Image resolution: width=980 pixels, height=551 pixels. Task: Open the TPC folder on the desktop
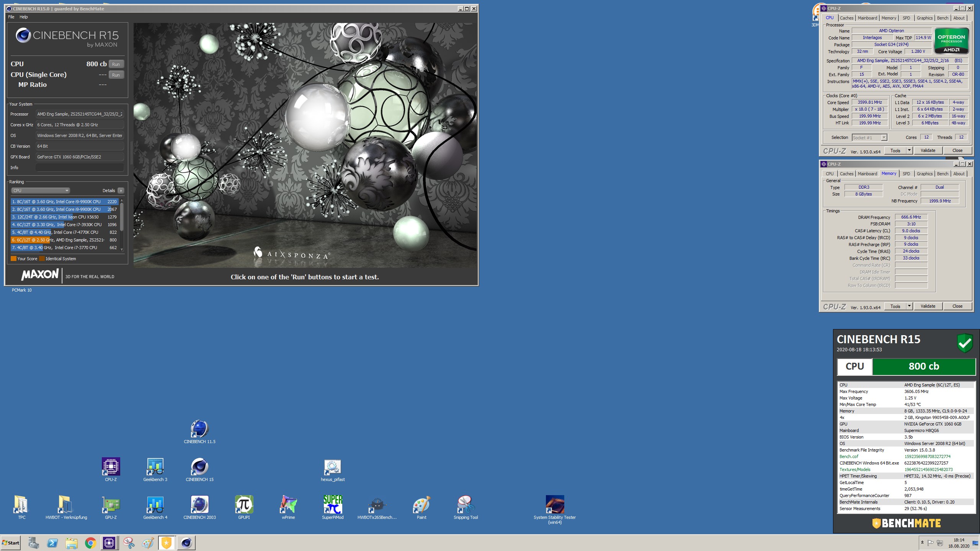coord(21,508)
